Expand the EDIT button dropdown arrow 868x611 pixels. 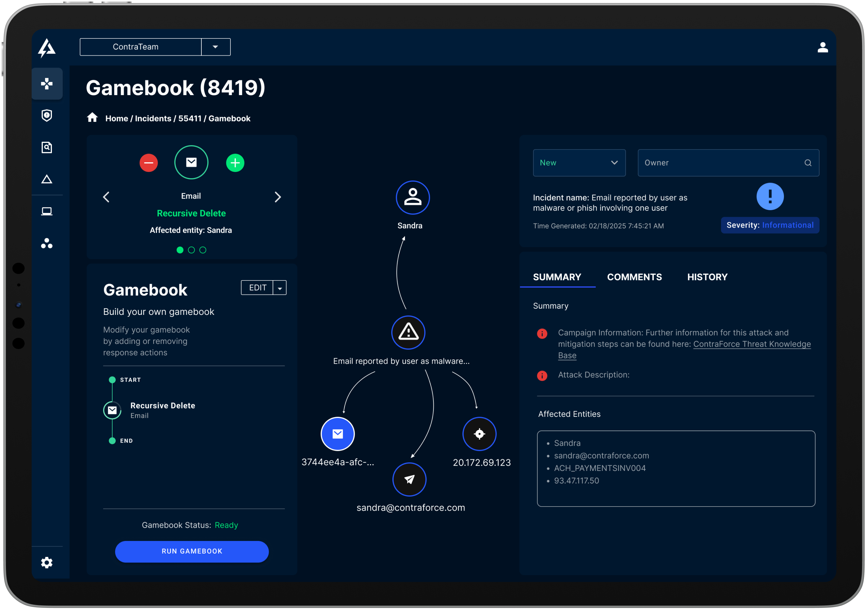pos(280,288)
